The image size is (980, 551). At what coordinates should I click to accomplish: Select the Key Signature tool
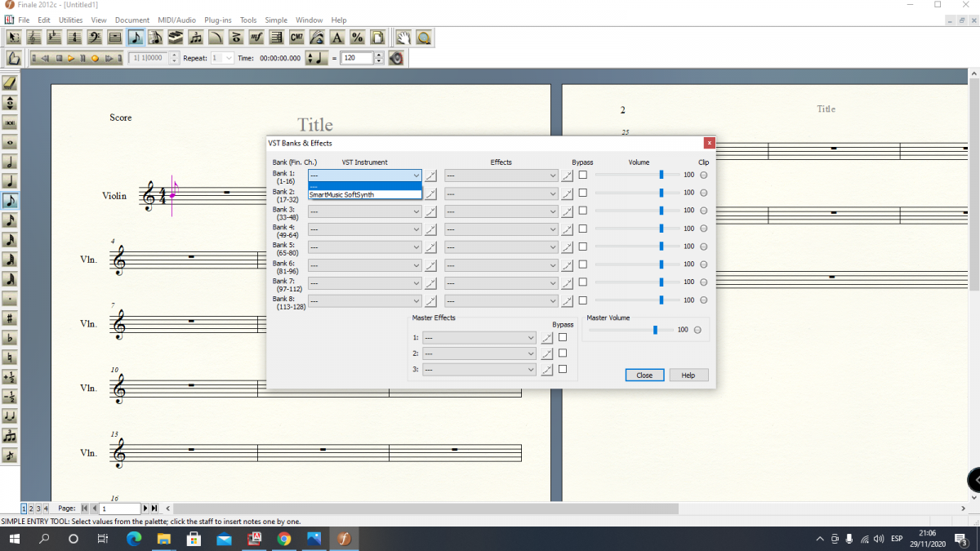pyautogui.click(x=54, y=38)
